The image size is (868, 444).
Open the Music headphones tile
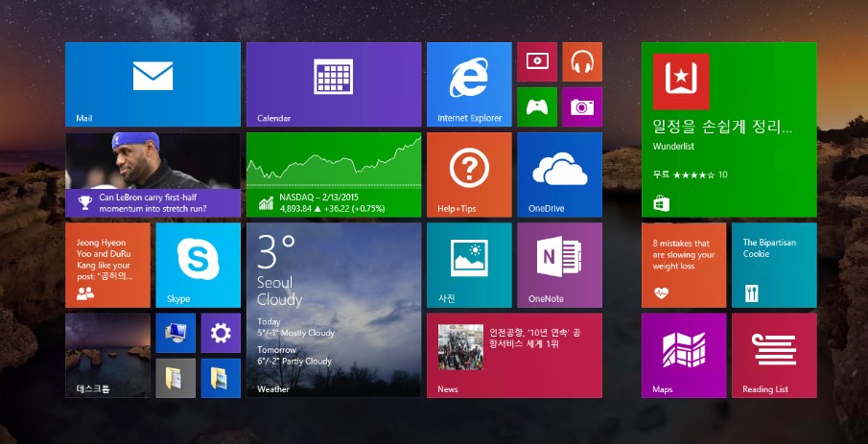click(582, 61)
